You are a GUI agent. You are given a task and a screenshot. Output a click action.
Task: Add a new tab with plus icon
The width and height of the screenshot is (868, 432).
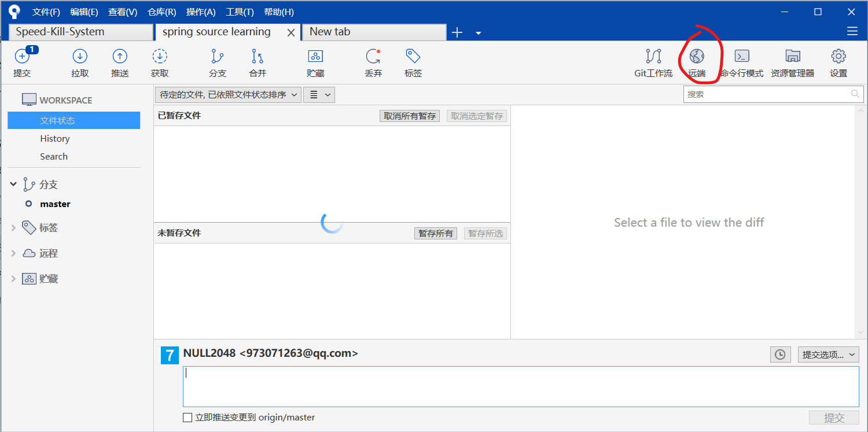457,32
